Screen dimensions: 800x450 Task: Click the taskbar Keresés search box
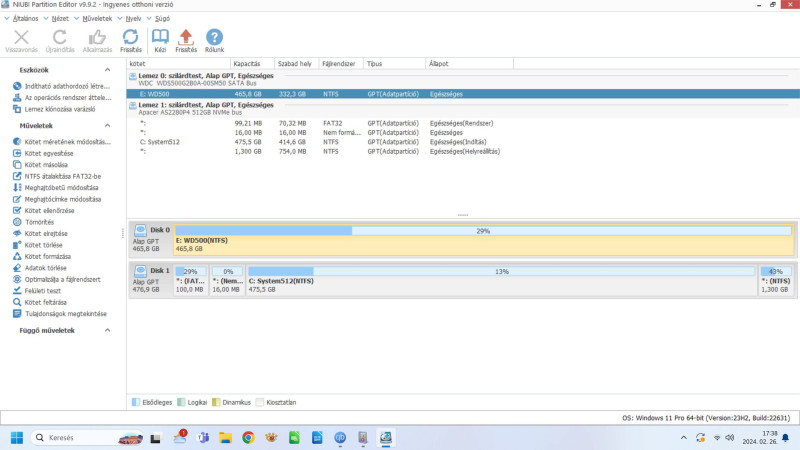pyautogui.click(x=87, y=438)
